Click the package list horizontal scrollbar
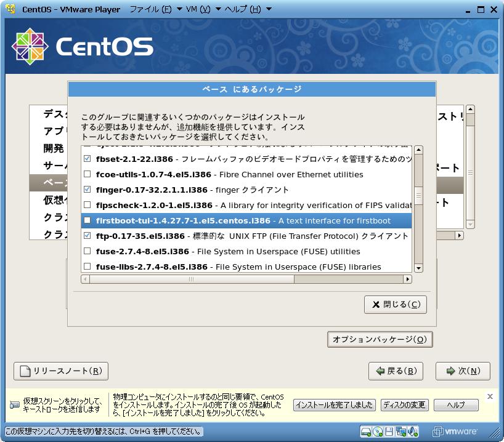Image resolution: width=504 pixels, height=442 pixels. tap(191, 279)
